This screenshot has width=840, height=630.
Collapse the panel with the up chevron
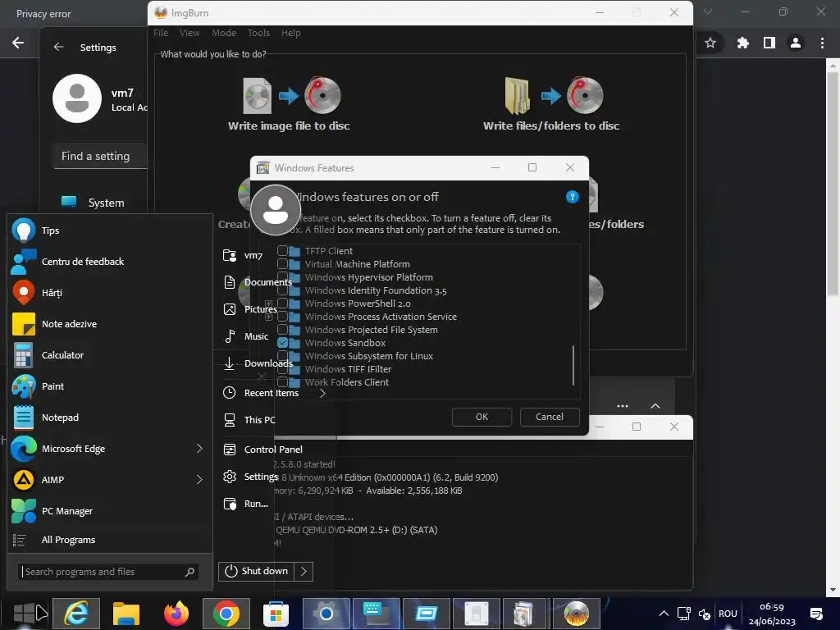tap(655, 406)
